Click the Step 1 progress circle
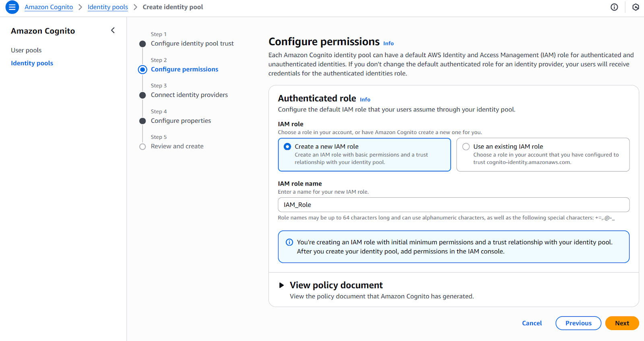 [x=142, y=44]
